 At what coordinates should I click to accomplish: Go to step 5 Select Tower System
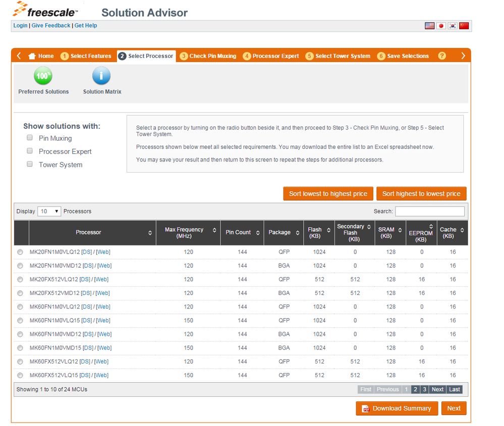(x=338, y=56)
